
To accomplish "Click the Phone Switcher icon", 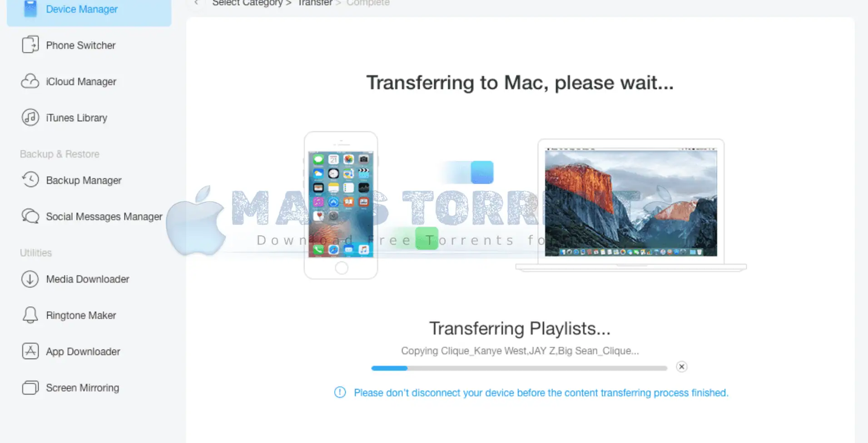I will [x=30, y=44].
